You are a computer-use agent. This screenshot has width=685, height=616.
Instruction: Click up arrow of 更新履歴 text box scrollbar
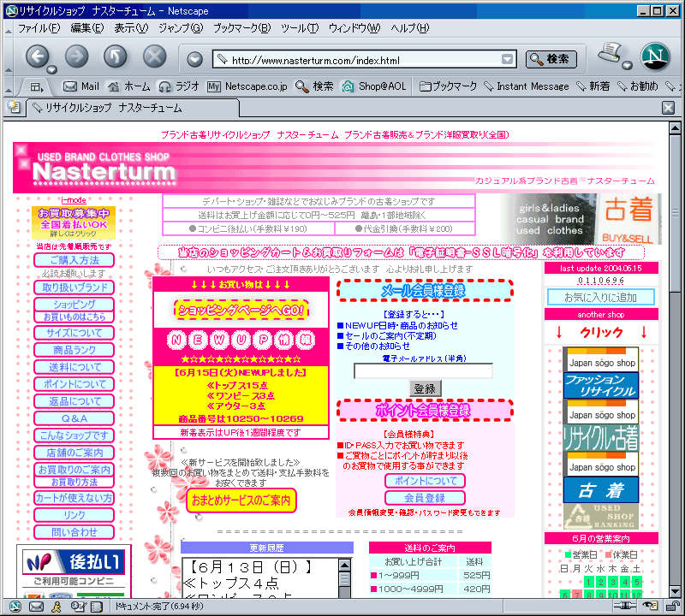click(x=344, y=566)
